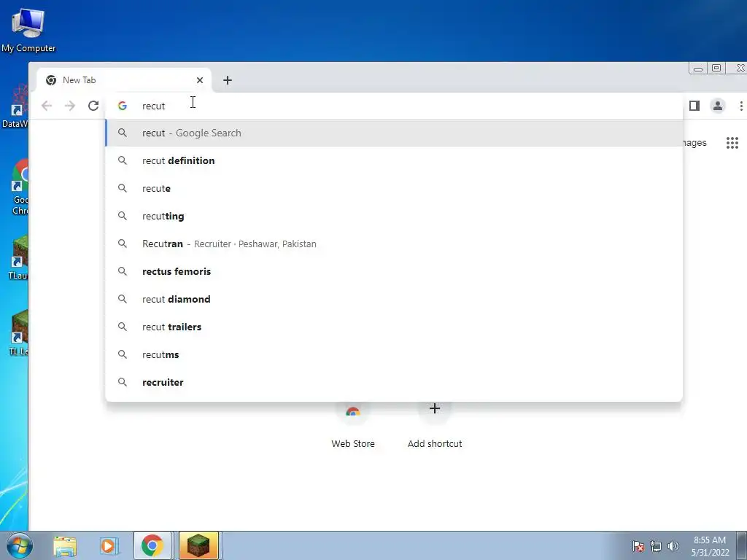Choose 'rectus femoris' suggestion

tap(393, 271)
